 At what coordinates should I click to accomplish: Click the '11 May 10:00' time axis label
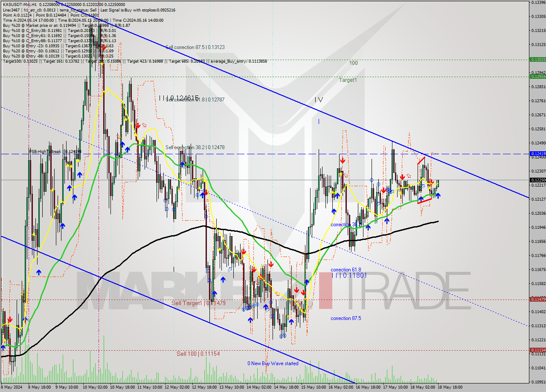tap(150, 387)
